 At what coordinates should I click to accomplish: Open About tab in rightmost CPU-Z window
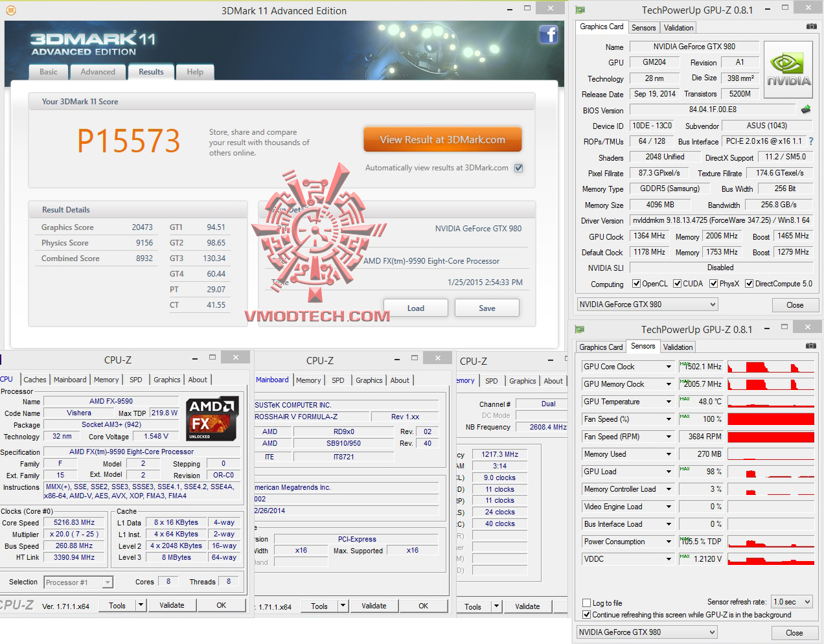point(553,381)
